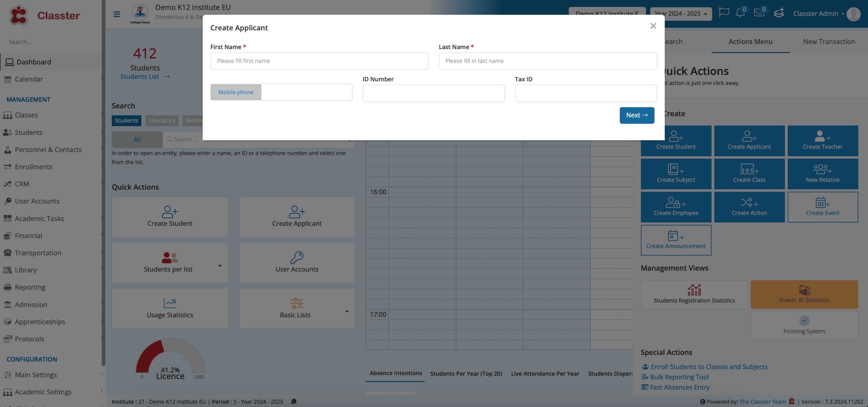This screenshot has height=407, width=868.
Task: Open Students Registration Statistics view
Action: (x=694, y=294)
